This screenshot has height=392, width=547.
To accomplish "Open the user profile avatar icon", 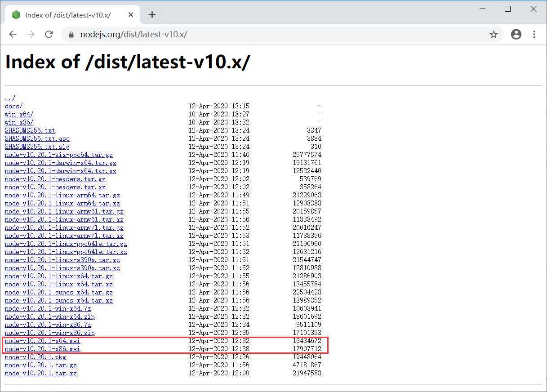I will click(x=516, y=34).
